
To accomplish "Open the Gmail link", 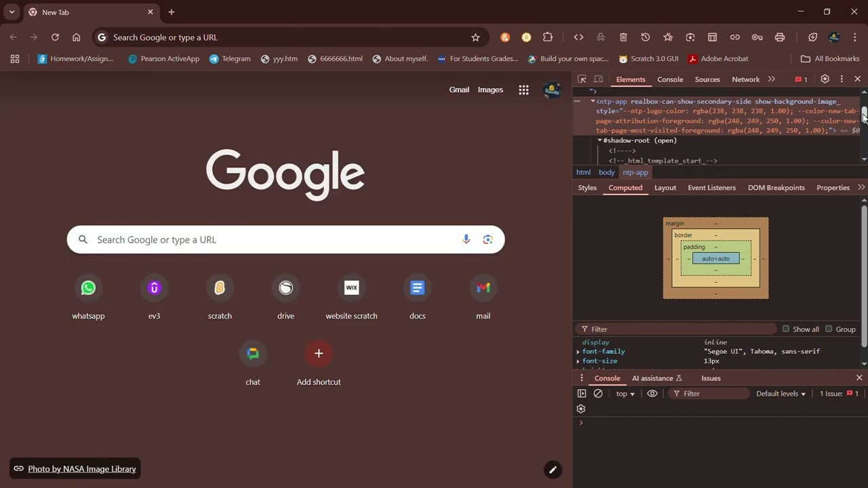I will click(x=459, y=89).
